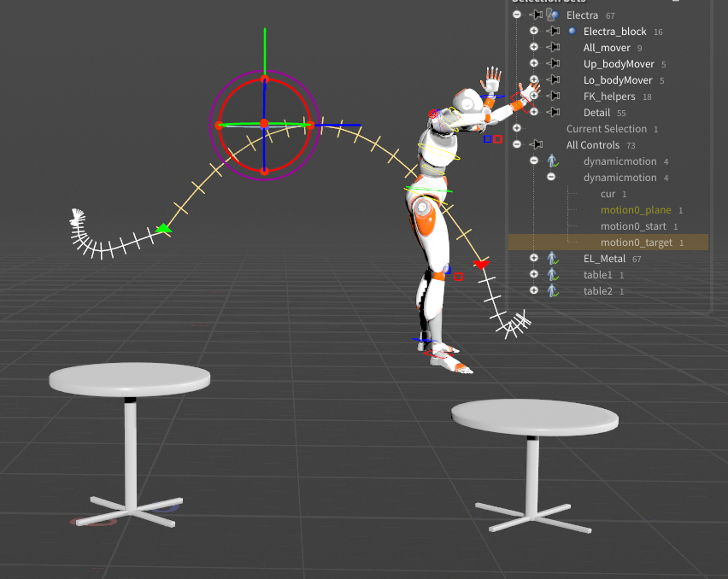Viewport: 728px width, 579px height.
Task: Click the figure icon beside table2
Action: click(553, 291)
